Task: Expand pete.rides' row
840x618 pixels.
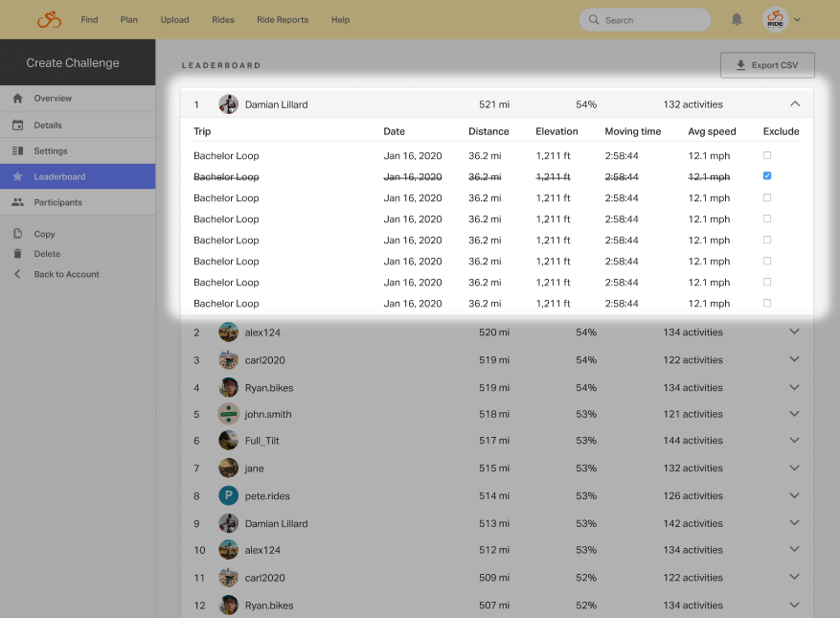Action: click(794, 495)
